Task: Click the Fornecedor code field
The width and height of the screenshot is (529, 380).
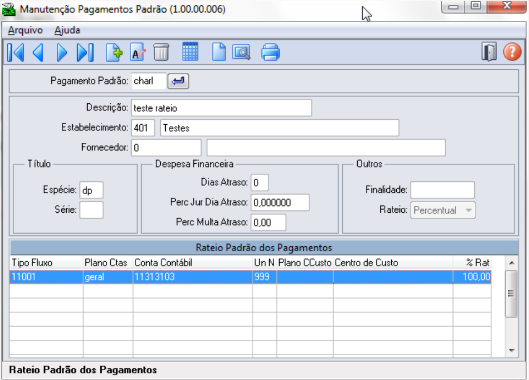Action: pos(166,148)
